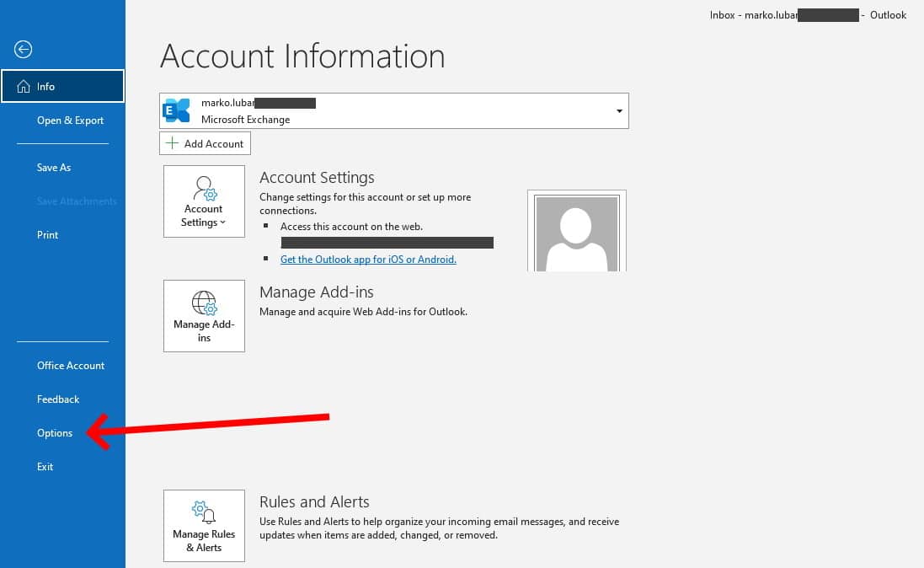Click the profile picture placeholder
The width and height of the screenshot is (924, 568).
click(576, 233)
